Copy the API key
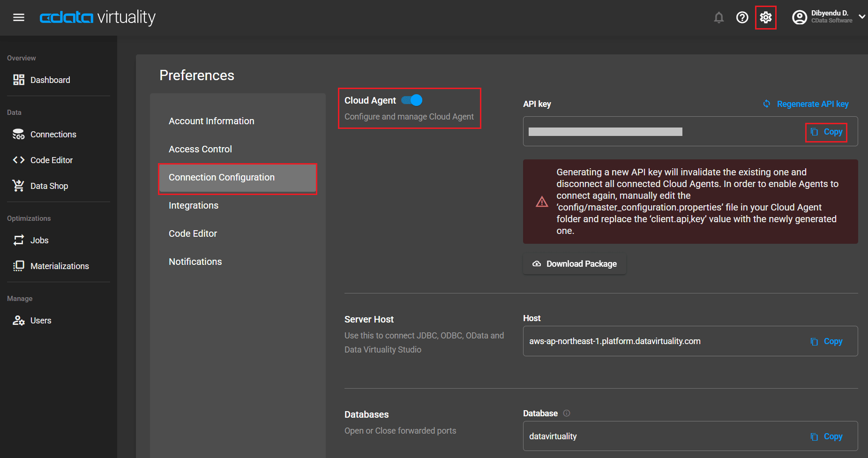Screen dimensions: 868x458 pyautogui.click(x=827, y=132)
